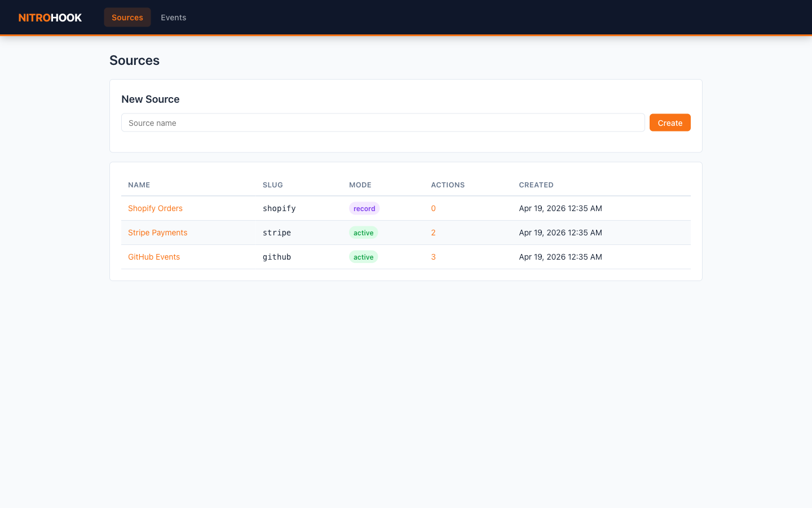Image resolution: width=812 pixels, height=508 pixels.
Task: Click the Created column header
Action: click(536, 185)
